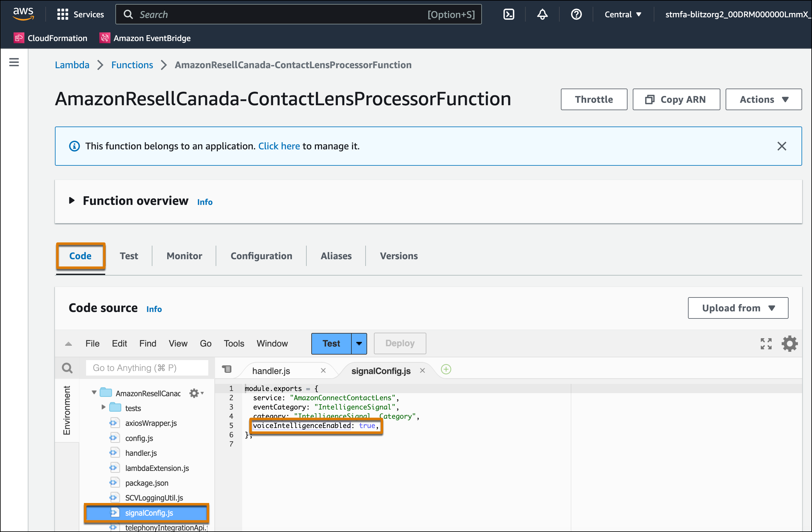
Task: Click the editor search magnifier icon
Action: coord(67,368)
